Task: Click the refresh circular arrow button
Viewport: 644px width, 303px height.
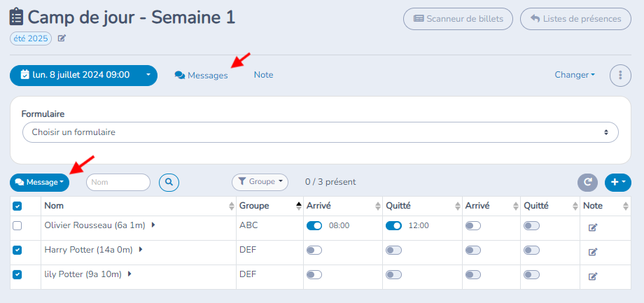Action: point(588,183)
